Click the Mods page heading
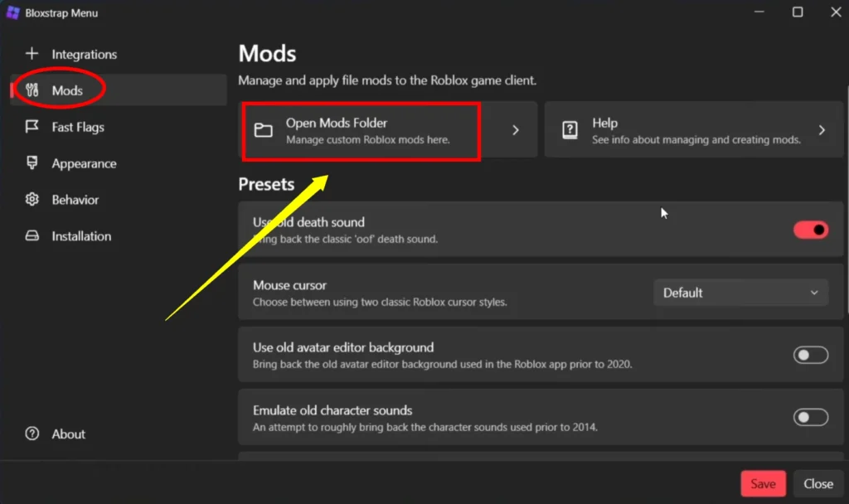The width and height of the screenshot is (849, 504). pyautogui.click(x=268, y=54)
